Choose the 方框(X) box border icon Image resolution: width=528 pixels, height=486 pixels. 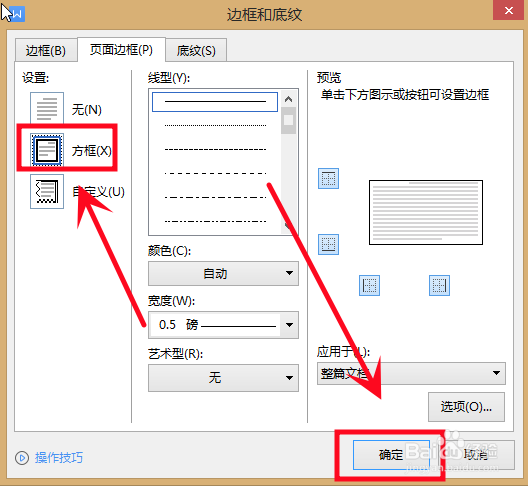click(x=47, y=150)
